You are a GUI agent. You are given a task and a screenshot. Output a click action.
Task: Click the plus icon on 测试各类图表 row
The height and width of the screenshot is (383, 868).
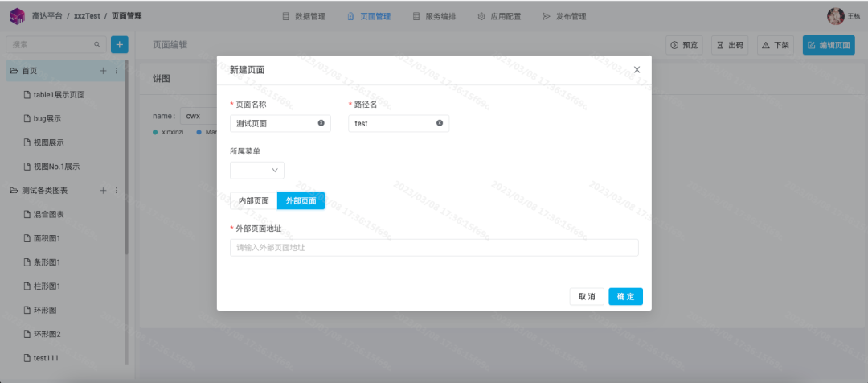pos(103,191)
